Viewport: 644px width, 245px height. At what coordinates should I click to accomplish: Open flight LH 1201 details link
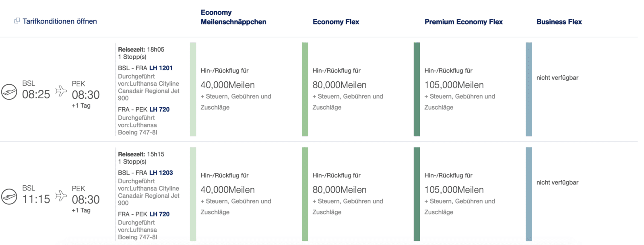coord(161,68)
